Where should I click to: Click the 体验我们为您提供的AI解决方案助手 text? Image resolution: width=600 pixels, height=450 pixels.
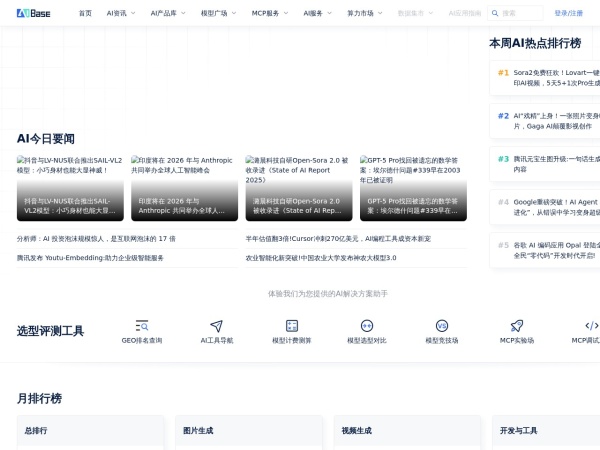point(328,293)
